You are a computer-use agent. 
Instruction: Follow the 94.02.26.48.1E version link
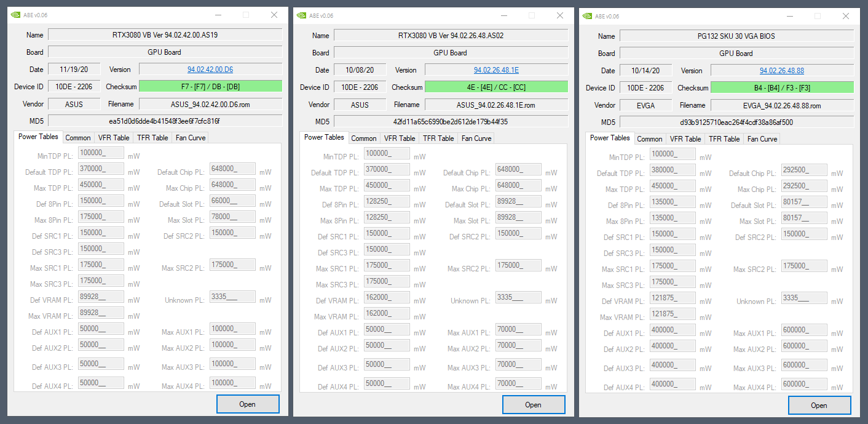pos(496,70)
